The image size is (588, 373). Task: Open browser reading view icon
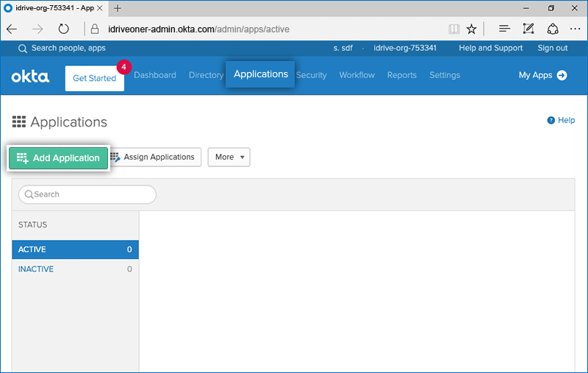(454, 29)
